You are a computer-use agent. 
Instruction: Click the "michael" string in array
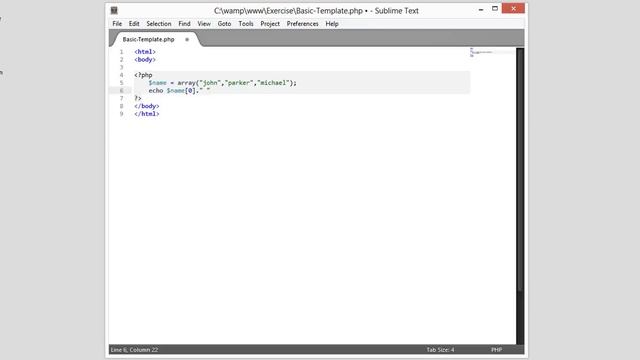[273, 83]
